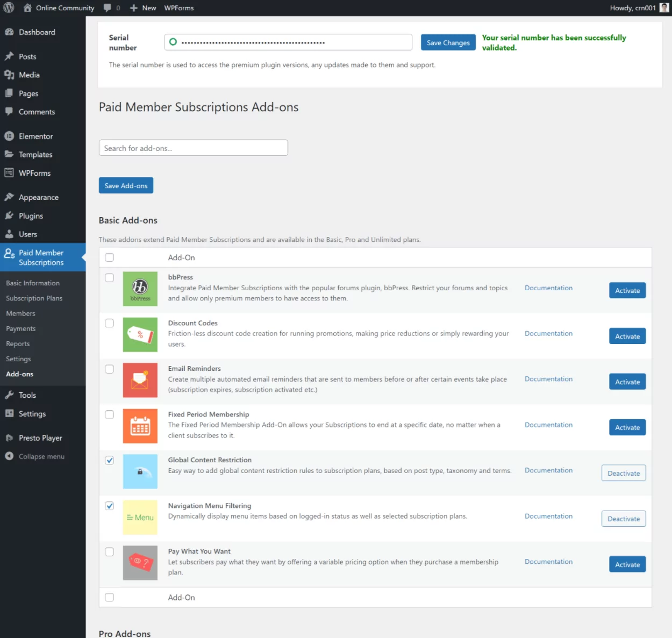Click the Paid Member Subscriptions icon

(x=9, y=253)
